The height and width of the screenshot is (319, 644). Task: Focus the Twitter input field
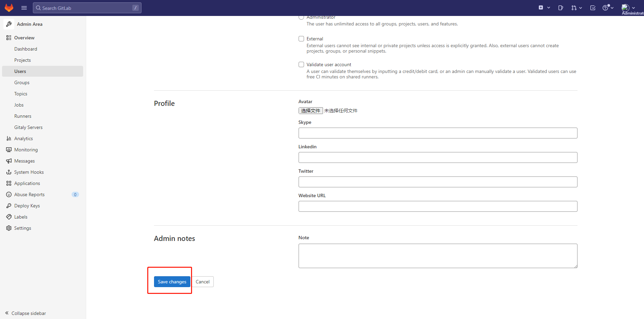(x=438, y=182)
